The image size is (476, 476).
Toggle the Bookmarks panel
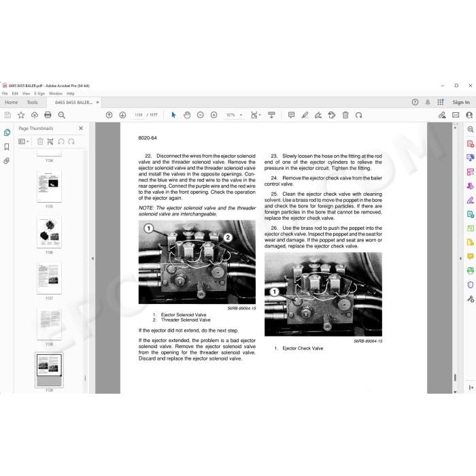[7, 147]
